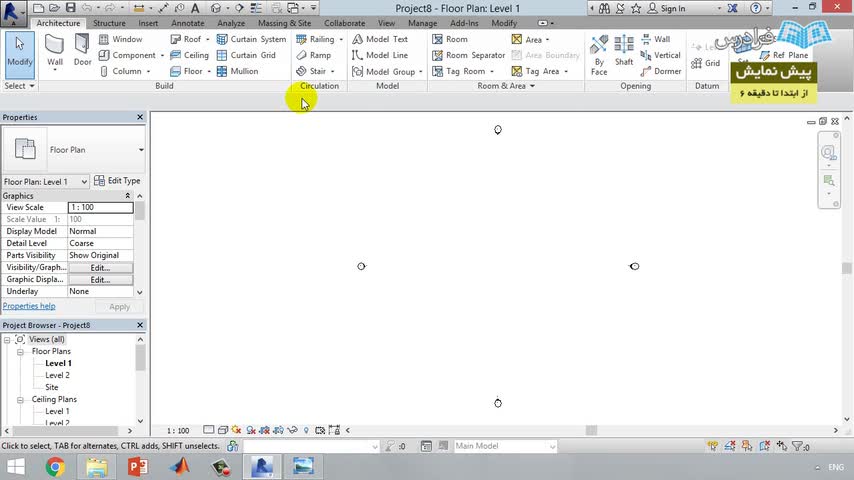
Task: Switch to the Structure tab
Action: click(x=109, y=23)
